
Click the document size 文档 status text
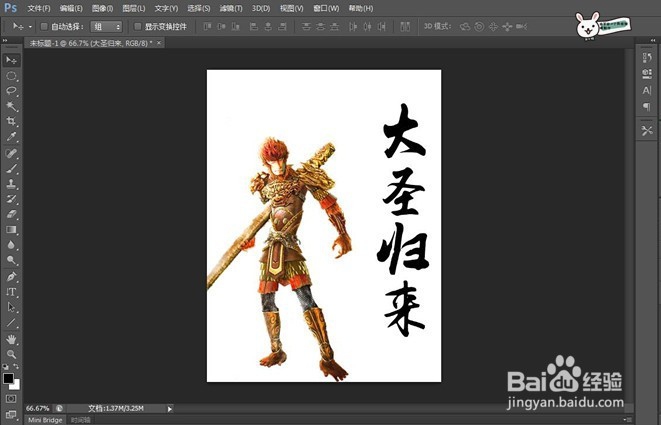(116, 409)
